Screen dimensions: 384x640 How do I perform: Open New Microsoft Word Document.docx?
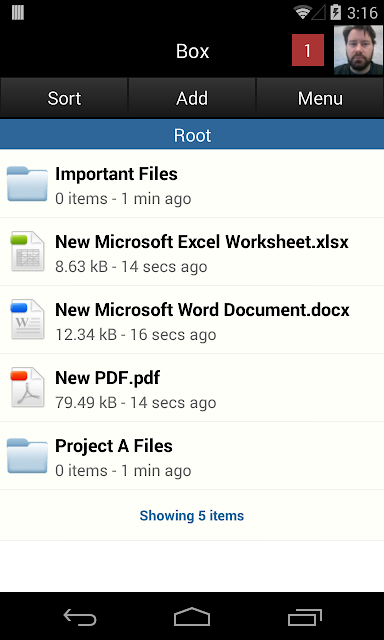point(202,310)
